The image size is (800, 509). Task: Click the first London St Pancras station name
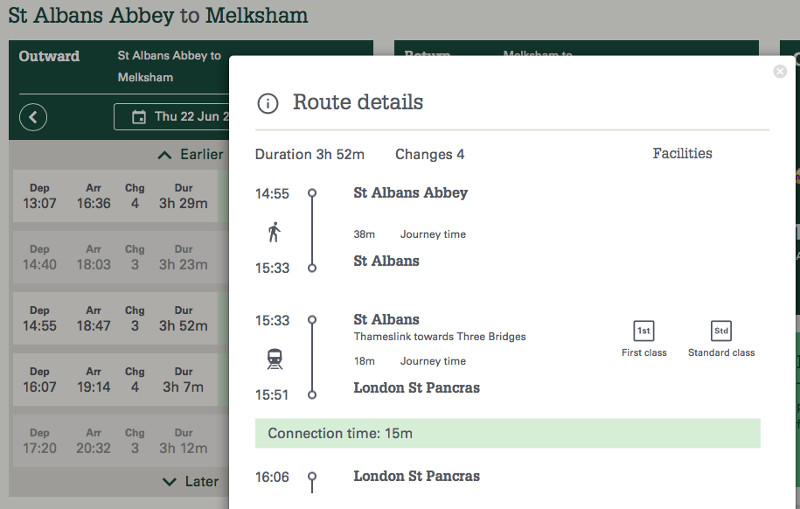416,388
